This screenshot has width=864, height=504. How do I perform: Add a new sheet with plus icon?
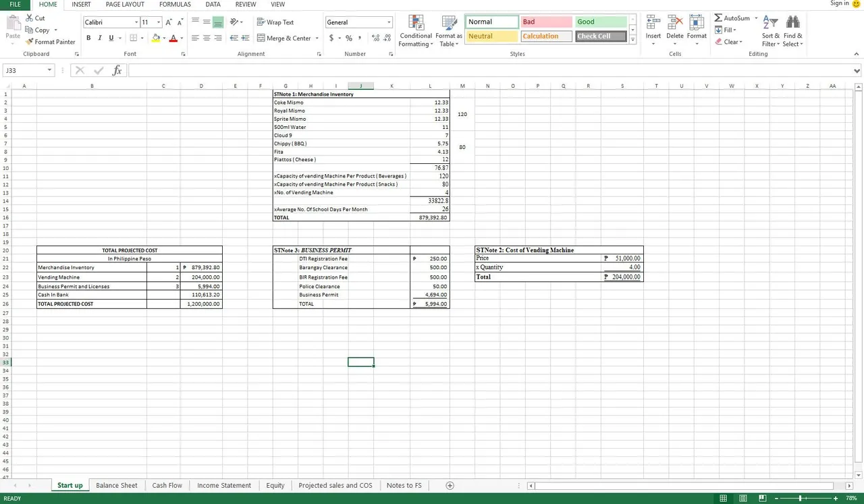click(x=450, y=485)
